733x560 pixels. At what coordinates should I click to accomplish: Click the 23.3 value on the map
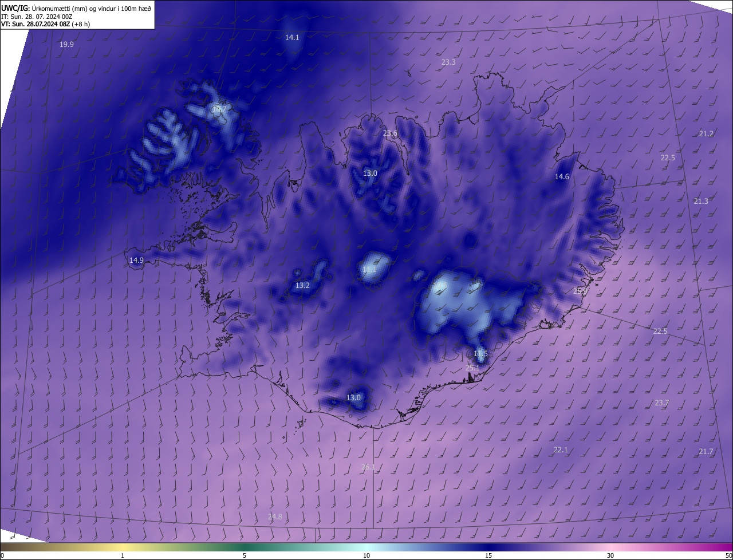[448, 62]
